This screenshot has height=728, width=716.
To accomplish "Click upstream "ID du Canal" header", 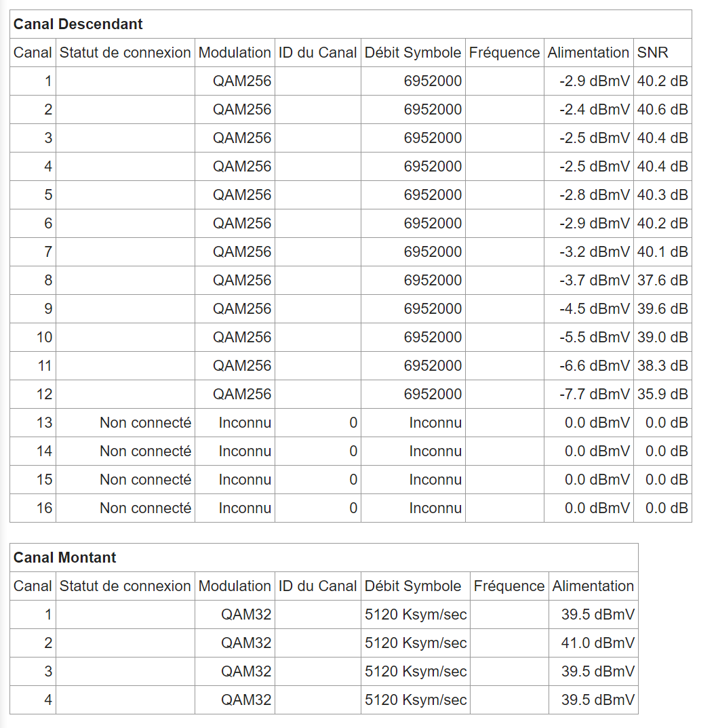I will [317, 586].
